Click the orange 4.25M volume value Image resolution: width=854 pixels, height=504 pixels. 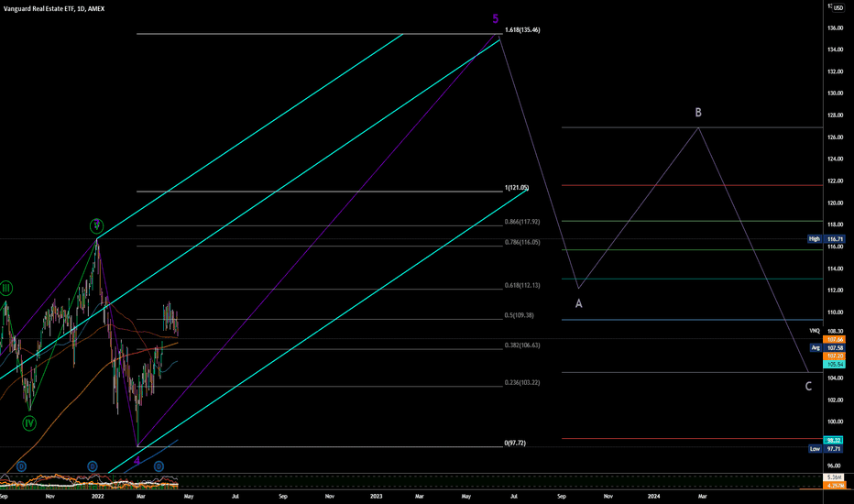click(x=835, y=485)
